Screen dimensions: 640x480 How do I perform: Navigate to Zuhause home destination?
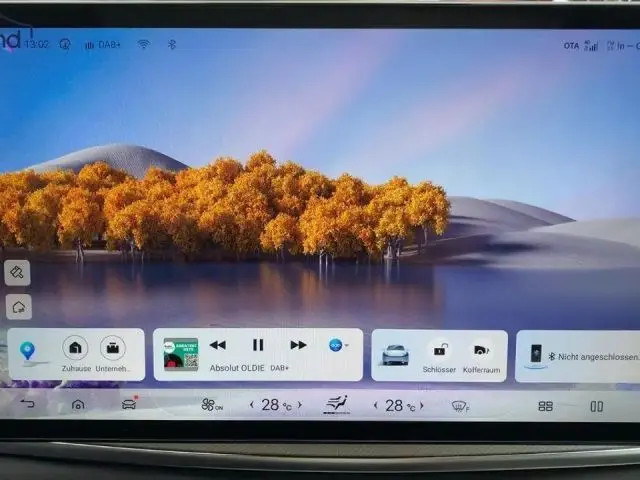click(x=75, y=349)
